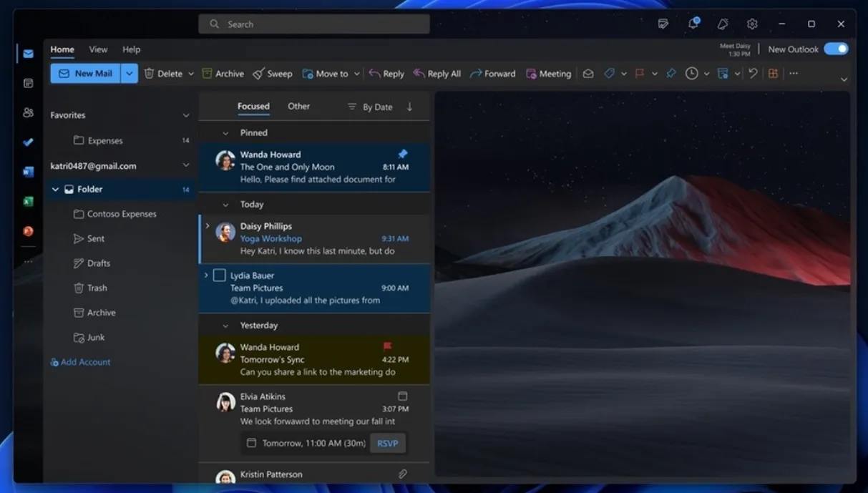Image resolution: width=868 pixels, height=493 pixels.
Task: Open the Calendar icon in left sidebar
Action: click(28, 83)
